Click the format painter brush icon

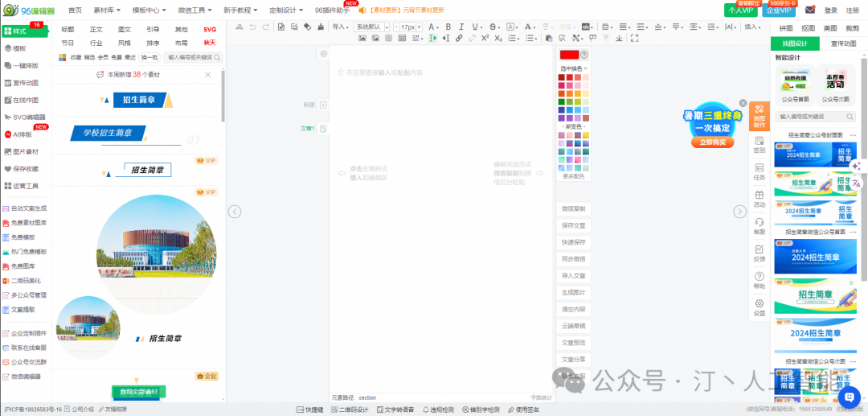(x=321, y=27)
